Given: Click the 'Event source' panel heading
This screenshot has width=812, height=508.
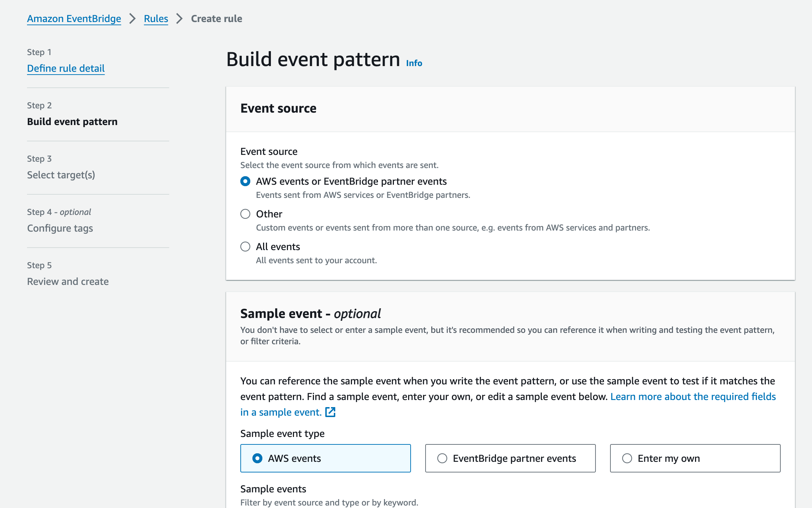Looking at the screenshot, I should tap(278, 108).
